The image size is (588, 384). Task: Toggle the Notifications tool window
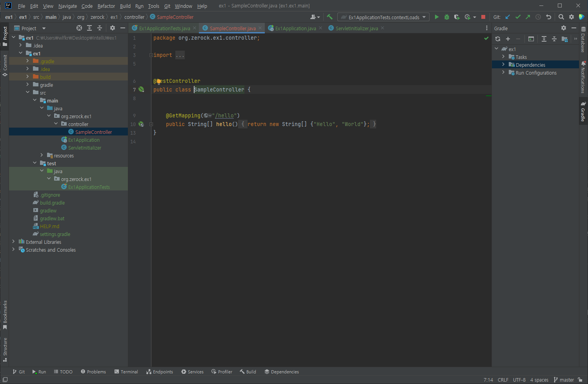point(583,77)
